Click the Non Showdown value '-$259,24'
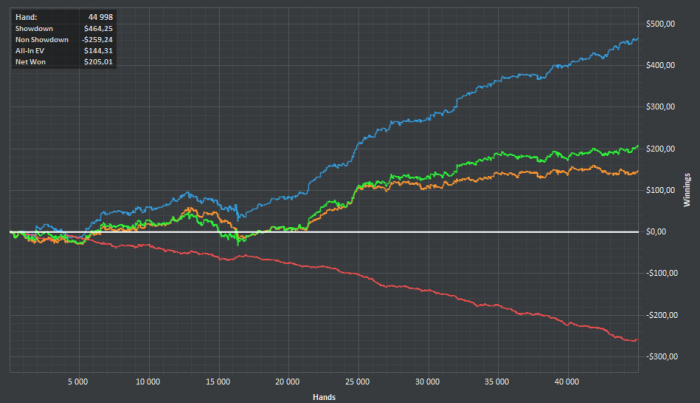The image size is (700, 403). click(x=97, y=40)
